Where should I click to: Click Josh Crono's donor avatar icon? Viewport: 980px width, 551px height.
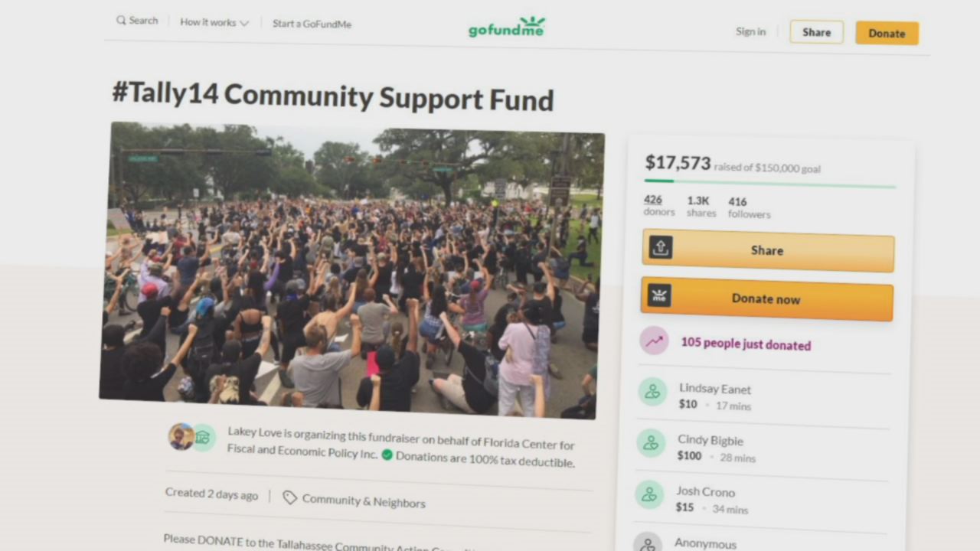tap(649, 494)
